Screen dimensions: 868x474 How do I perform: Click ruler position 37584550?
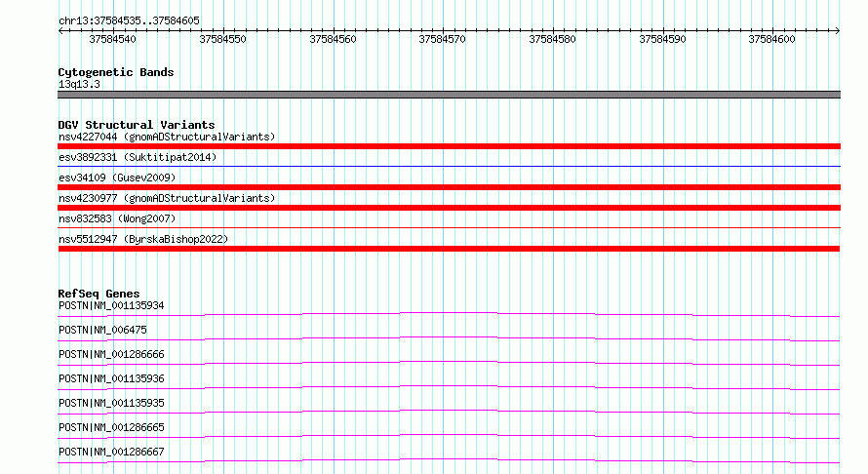point(222,39)
